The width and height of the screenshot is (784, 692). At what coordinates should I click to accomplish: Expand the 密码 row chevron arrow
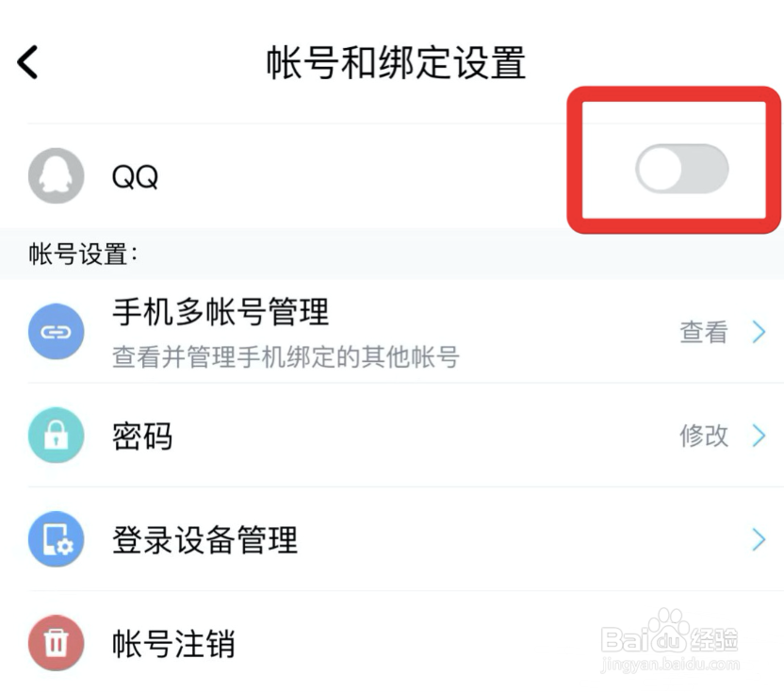click(x=759, y=436)
